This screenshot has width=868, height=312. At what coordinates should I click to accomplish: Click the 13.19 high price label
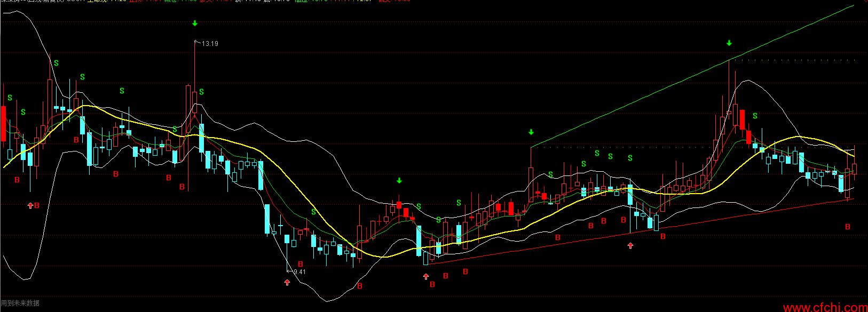[210, 44]
